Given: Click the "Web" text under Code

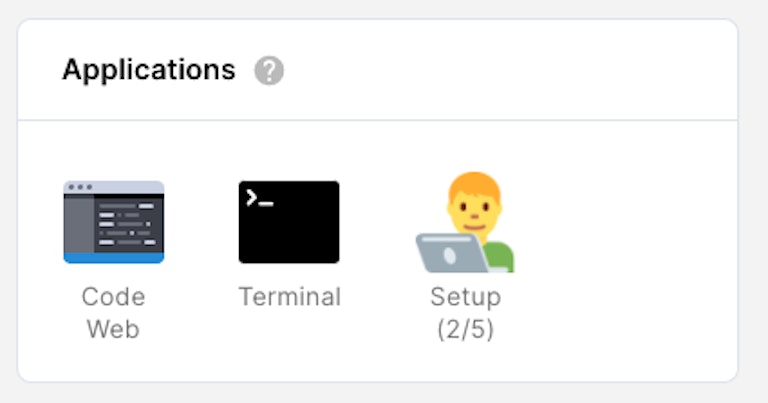Looking at the screenshot, I should [x=113, y=329].
